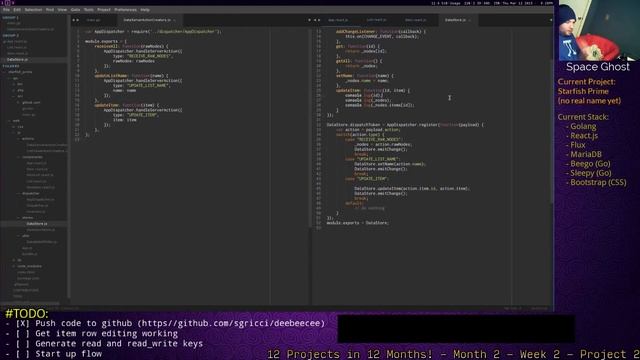Click the webcam video thumbnail
The height and width of the screenshot is (360, 640).
(x=599, y=30)
